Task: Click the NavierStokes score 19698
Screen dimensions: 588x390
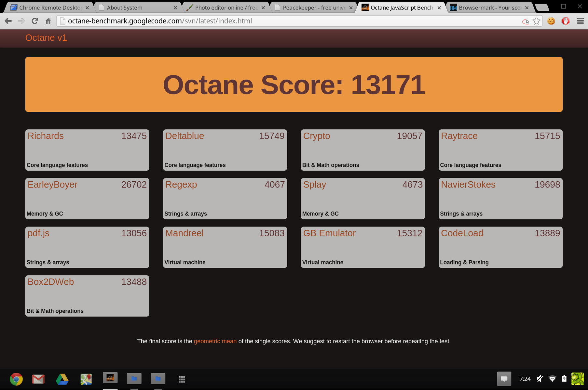Action: (x=547, y=185)
